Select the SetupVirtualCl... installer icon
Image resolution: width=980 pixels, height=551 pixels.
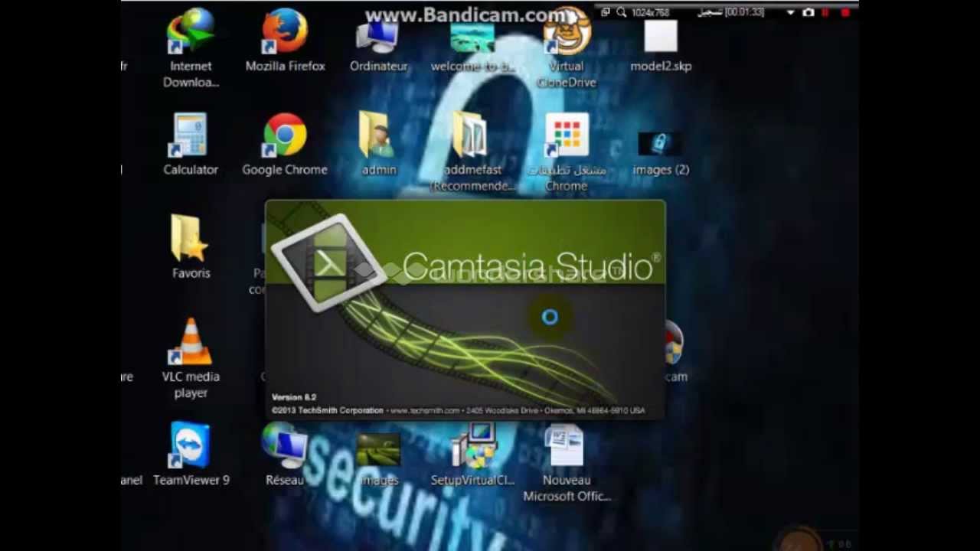(x=472, y=453)
